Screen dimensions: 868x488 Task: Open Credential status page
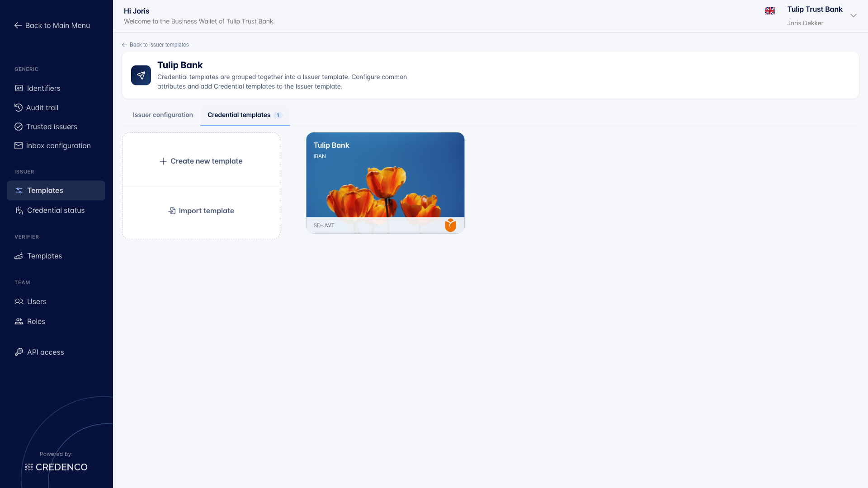(56, 210)
